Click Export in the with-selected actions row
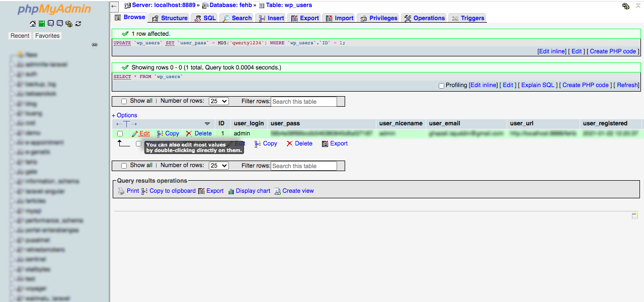The height and width of the screenshot is (302, 644). pyautogui.click(x=335, y=143)
